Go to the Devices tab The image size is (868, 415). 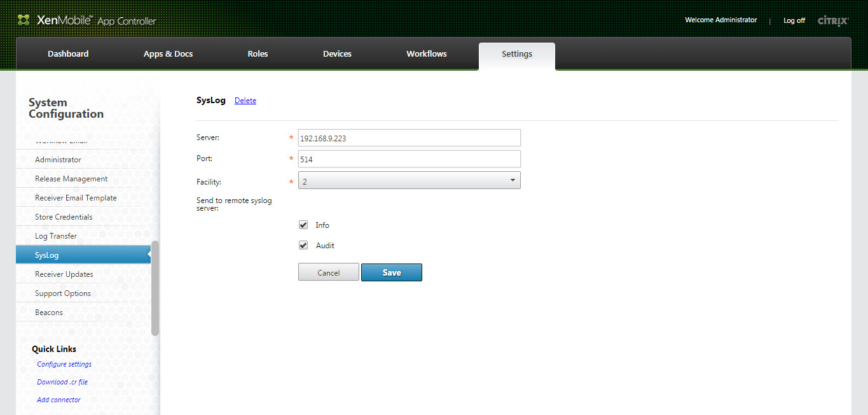point(337,54)
